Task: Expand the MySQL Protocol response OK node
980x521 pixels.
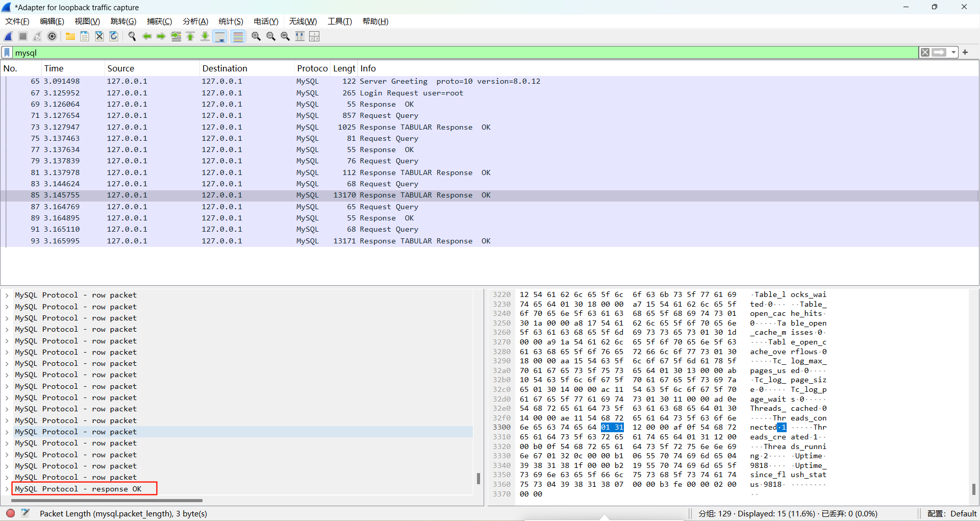Action: 7,489
